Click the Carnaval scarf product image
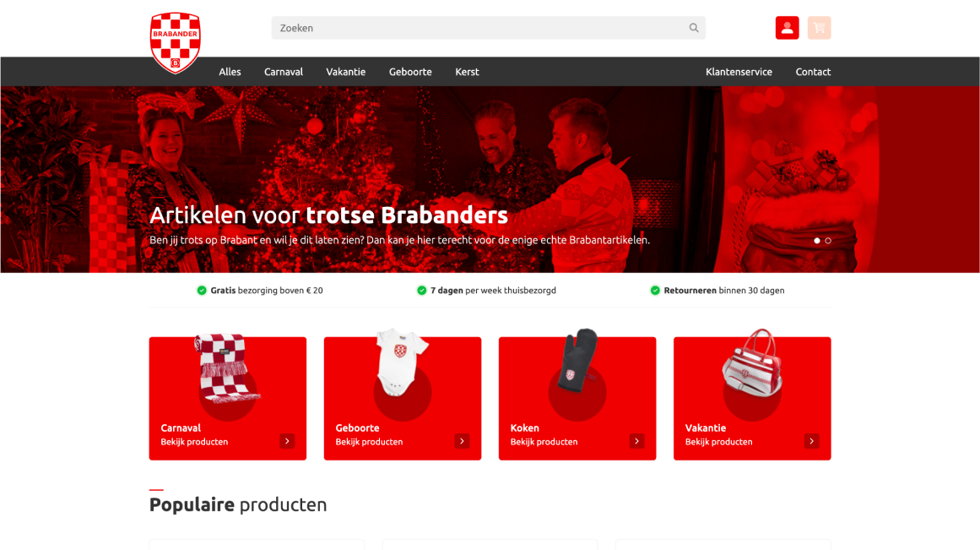980x550 pixels. click(x=226, y=368)
